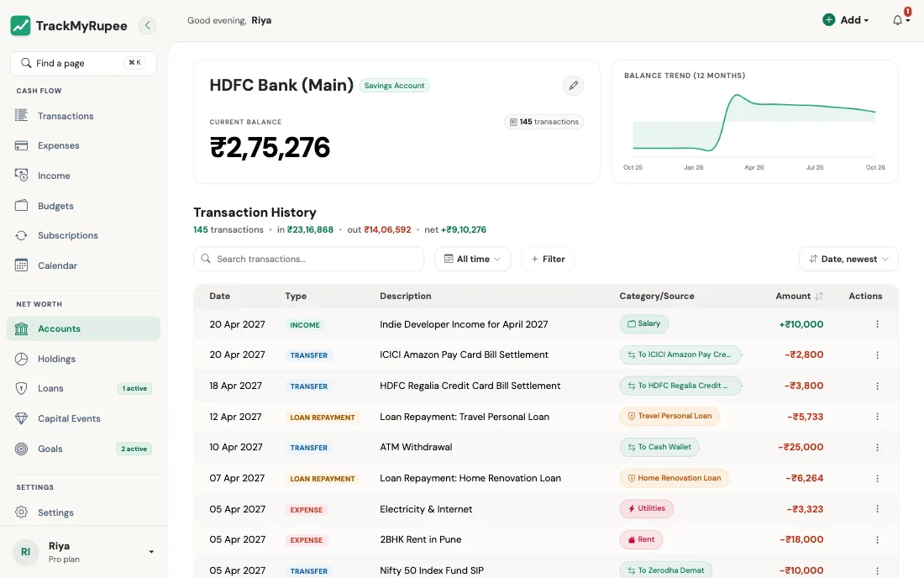Screen dimensions: 924x578
Task: Edit HDFC Bank account with pencil icon
Action: tap(573, 86)
